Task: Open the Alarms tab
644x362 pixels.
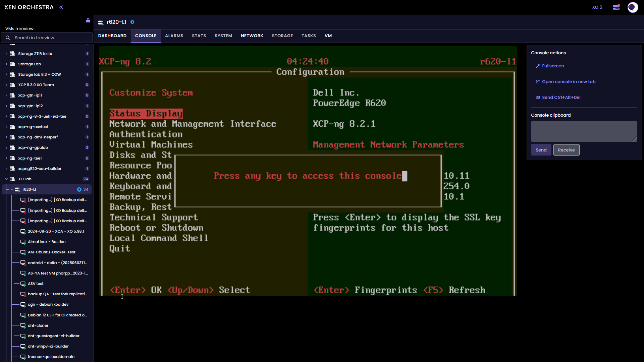Action: click(x=174, y=36)
